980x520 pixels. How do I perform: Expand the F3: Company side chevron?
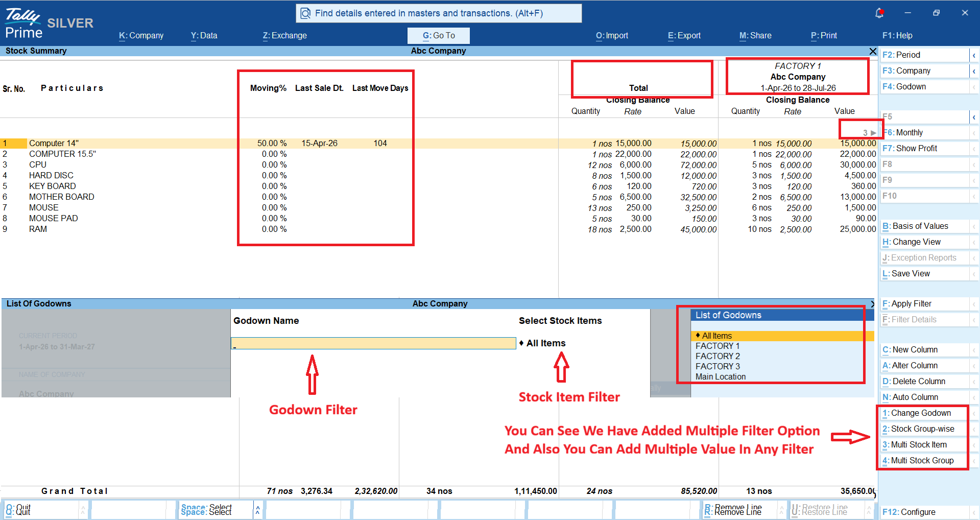point(974,71)
